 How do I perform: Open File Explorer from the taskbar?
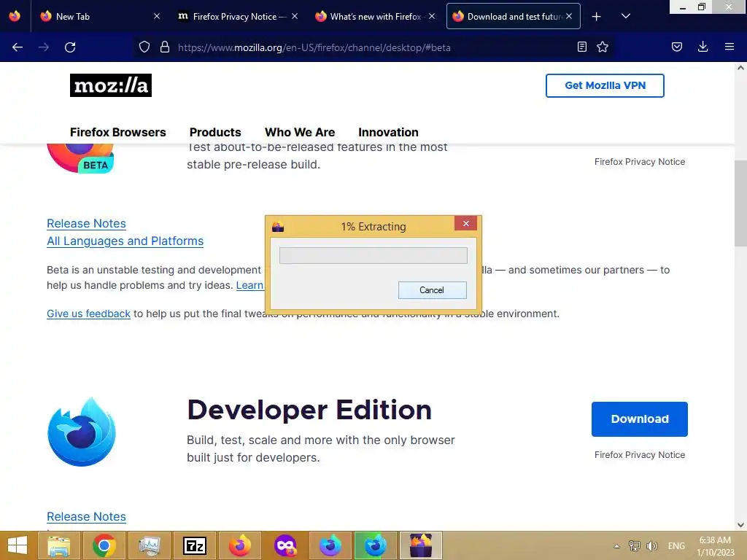(x=58, y=545)
